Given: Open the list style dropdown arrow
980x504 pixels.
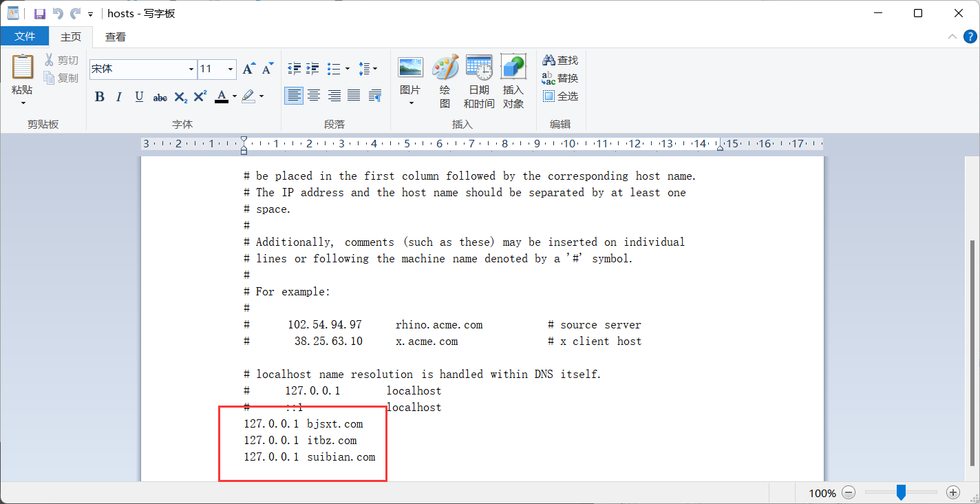Looking at the screenshot, I should pos(347,69).
